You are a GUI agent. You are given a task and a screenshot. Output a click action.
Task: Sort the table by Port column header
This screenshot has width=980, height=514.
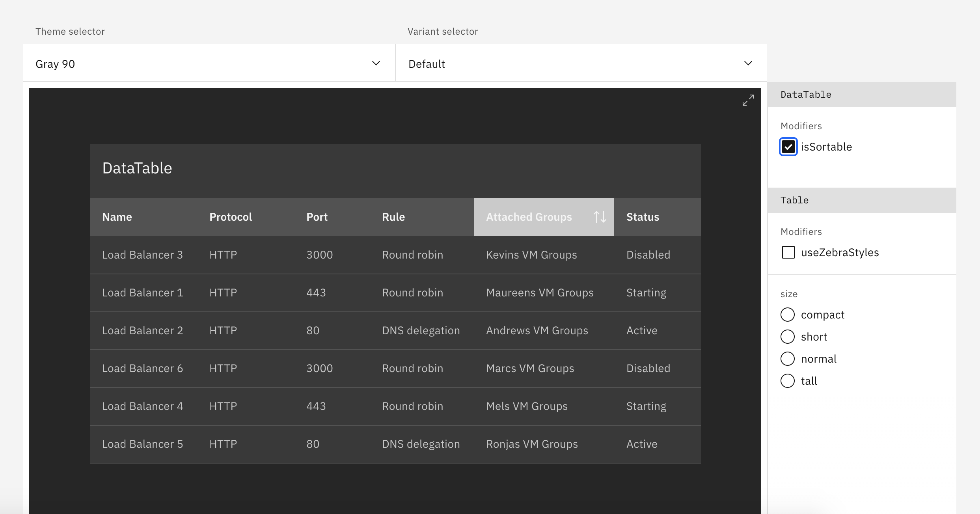pos(332,217)
